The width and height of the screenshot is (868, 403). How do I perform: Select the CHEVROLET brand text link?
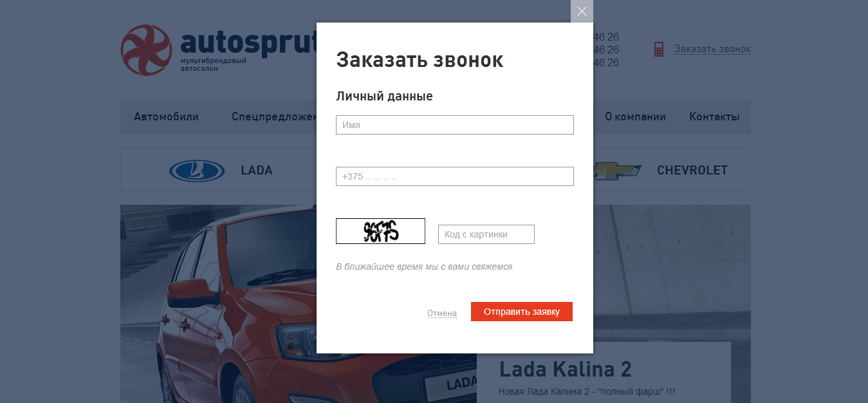(692, 171)
